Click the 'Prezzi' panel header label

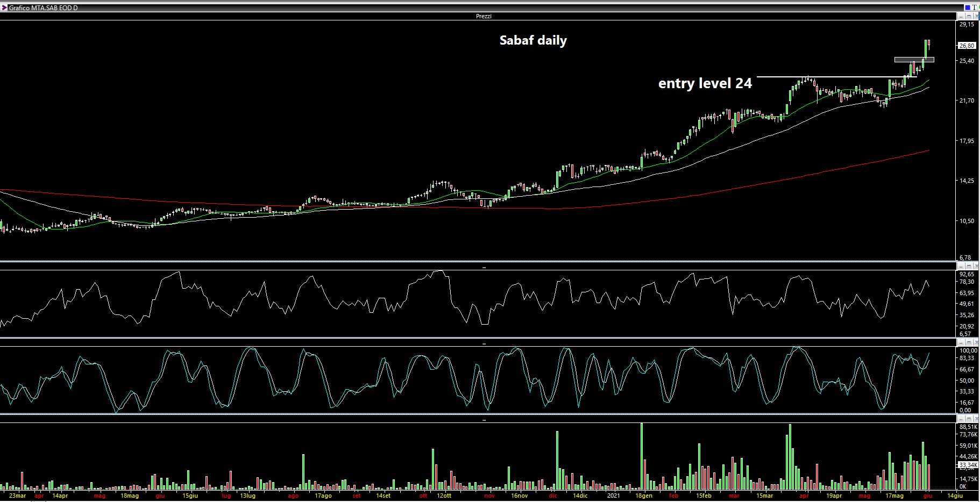[x=484, y=16]
